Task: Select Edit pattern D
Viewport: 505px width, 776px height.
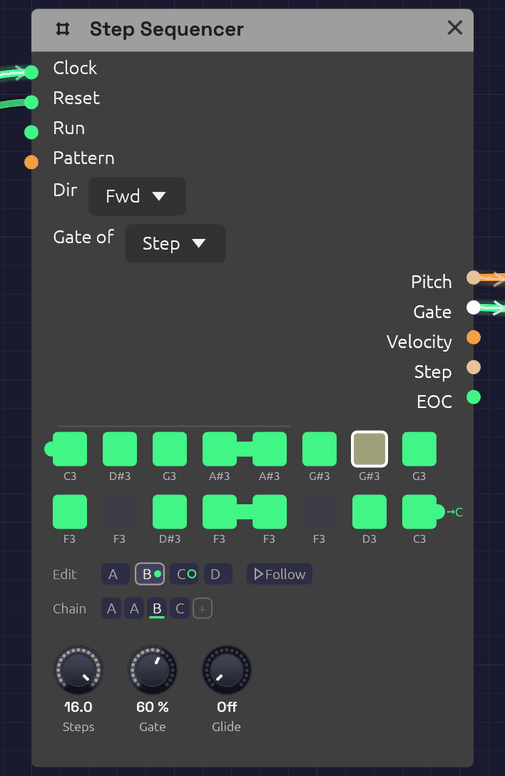Action: pos(218,574)
